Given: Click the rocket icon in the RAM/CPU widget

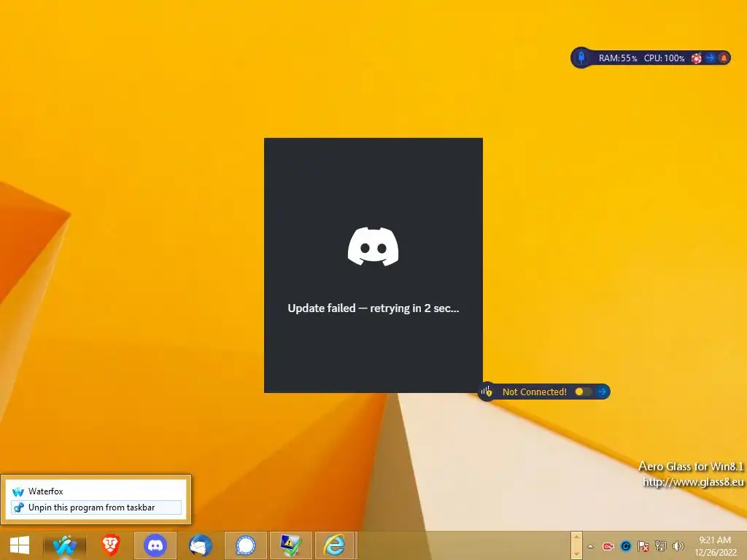Looking at the screenshot, I should pos(581,58).
